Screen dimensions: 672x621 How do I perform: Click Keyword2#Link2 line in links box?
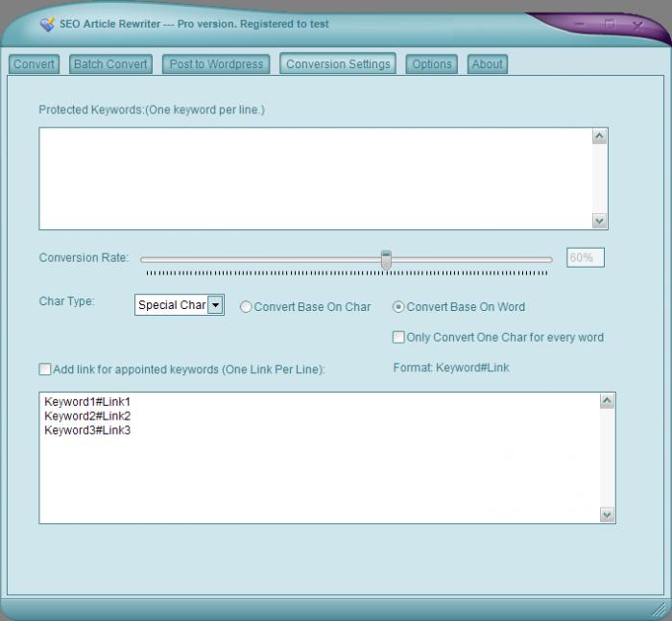pyautogui.click(x=87, y=416)
